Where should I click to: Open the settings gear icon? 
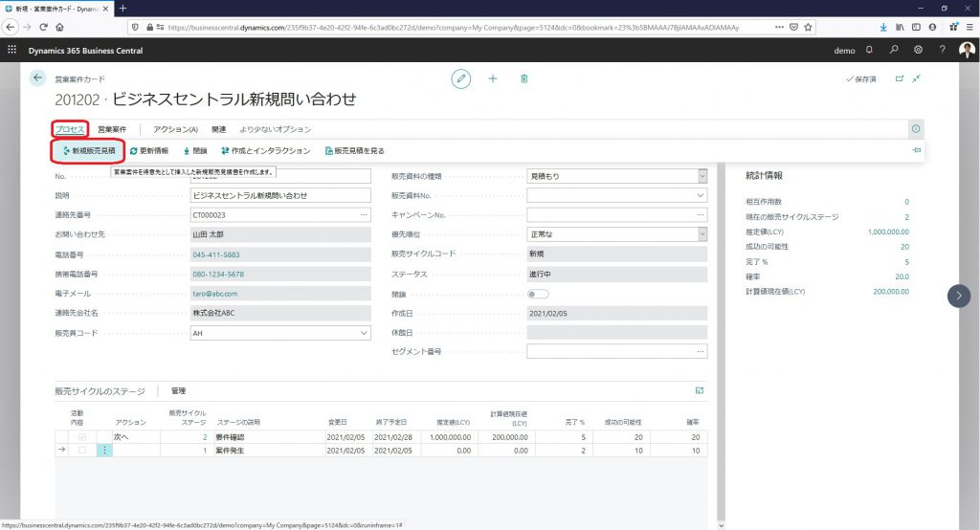(x=918, y=49)
